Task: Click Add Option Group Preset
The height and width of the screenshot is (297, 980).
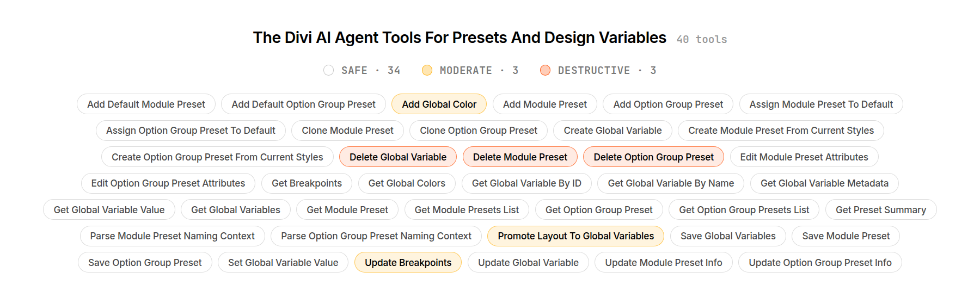Action: click(x=668, y=104)
